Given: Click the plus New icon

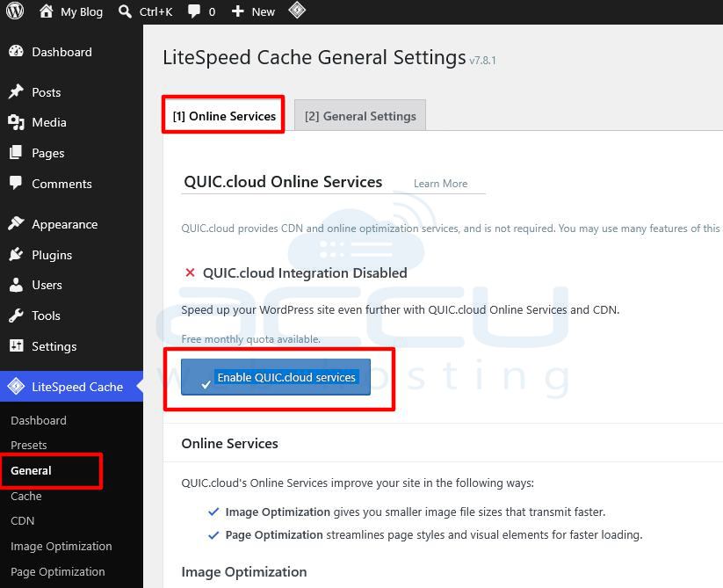Looking at the screenshot, I should [x=237, y=11].
